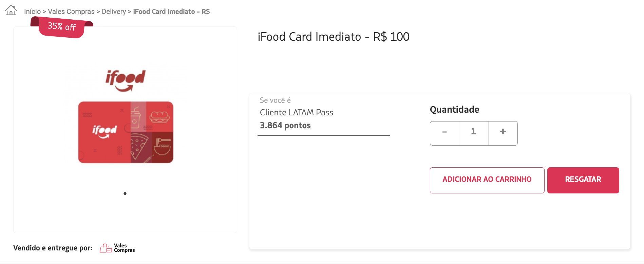Screen dimensions: 644x264
Task: Open the Início breadcrumb link
Action: [x=32, y=12]
